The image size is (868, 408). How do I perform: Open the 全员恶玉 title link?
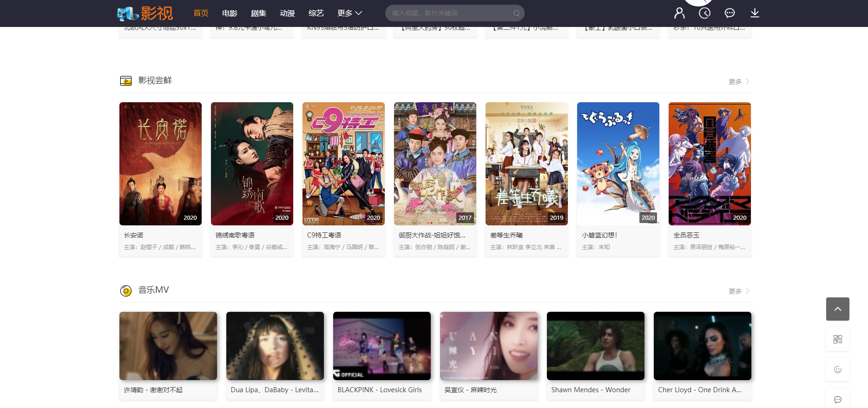click(x=686, y=235)
